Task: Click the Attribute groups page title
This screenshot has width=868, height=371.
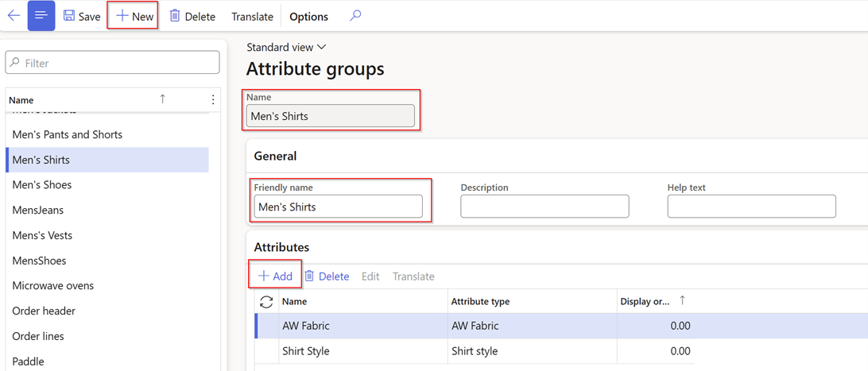Action: [315, 70]
